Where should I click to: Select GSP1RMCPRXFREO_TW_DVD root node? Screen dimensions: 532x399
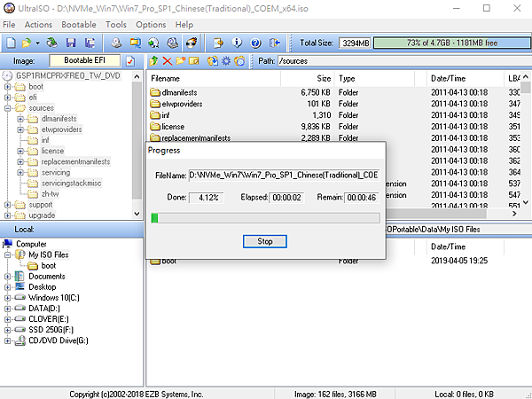(x=68, y=75)
